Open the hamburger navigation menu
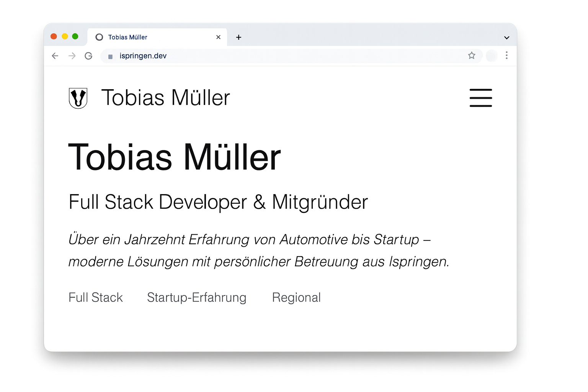This screenshot has width=588, height=392. click(481, 98)
